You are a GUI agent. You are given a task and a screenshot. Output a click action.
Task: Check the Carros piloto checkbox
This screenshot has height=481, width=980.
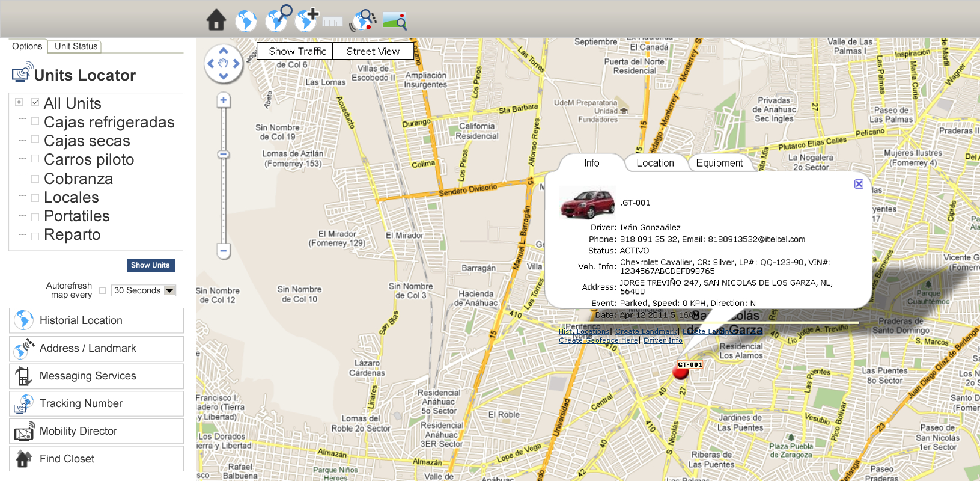(35, 159)
